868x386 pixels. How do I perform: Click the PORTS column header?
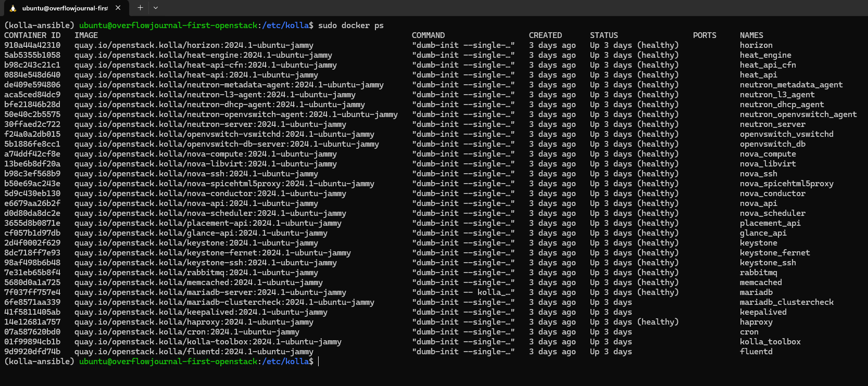[705, 35]
